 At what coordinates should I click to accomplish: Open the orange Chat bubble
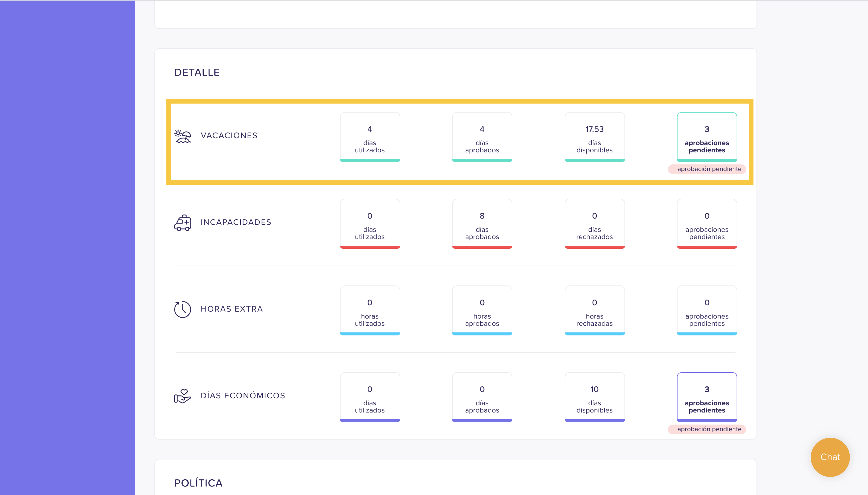830,457
